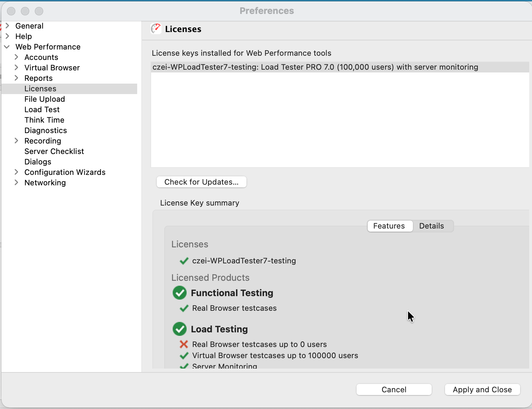Open Load Test preferences
The height and width of the screenshot is (409, 532).
pos(42,109)
